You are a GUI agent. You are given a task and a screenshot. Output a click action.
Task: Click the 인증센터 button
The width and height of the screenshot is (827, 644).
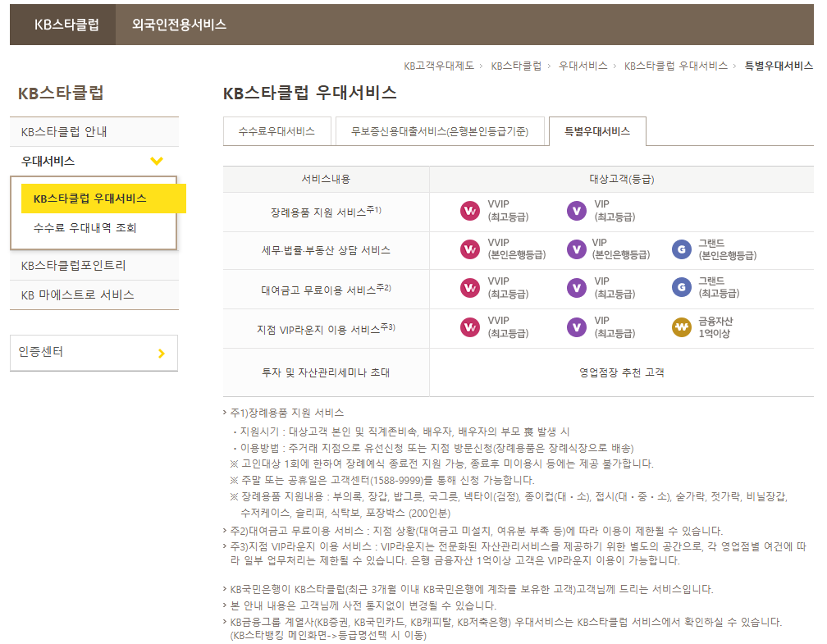pos(94,353)
